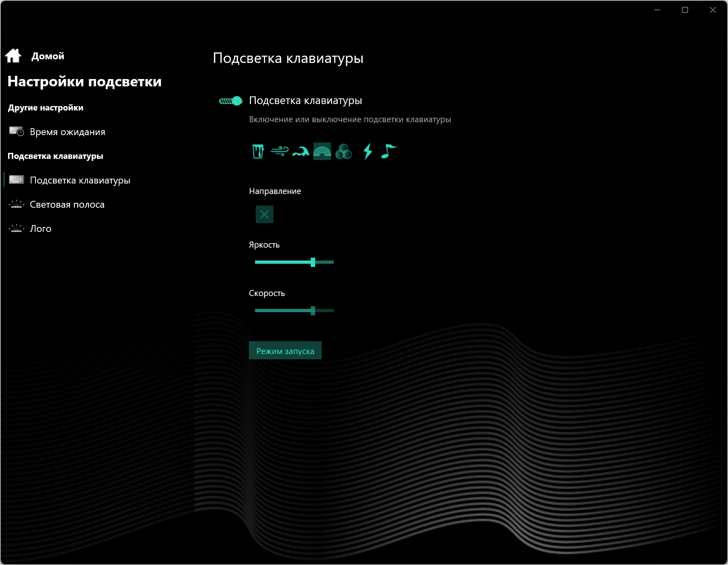Click the Режим запуска button
Viewport: 728px width, 565px height.
click(x=285, y=350)
